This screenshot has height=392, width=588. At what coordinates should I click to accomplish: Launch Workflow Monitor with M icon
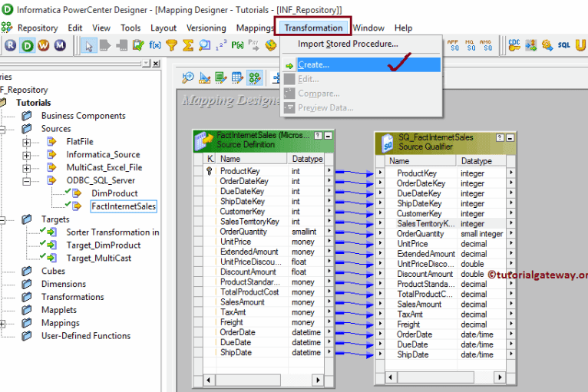(60, 45)
